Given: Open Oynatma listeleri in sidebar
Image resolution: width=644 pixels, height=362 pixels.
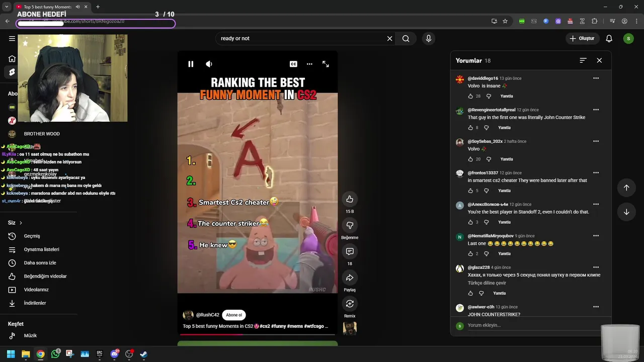Looking at the screenshot, I should point(40,249).
